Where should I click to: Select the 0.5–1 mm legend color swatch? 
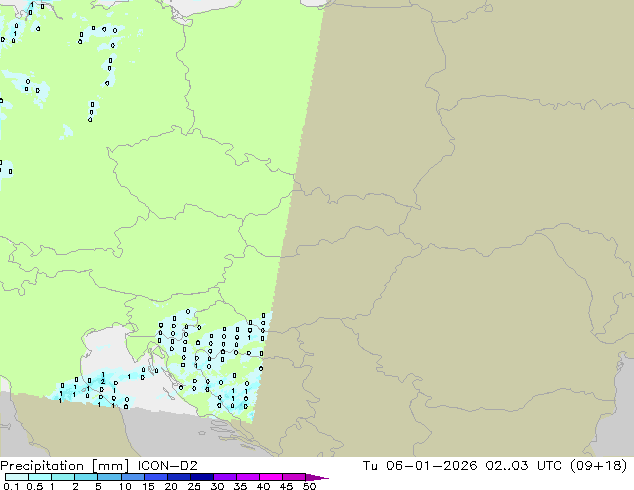coord(40,477)
